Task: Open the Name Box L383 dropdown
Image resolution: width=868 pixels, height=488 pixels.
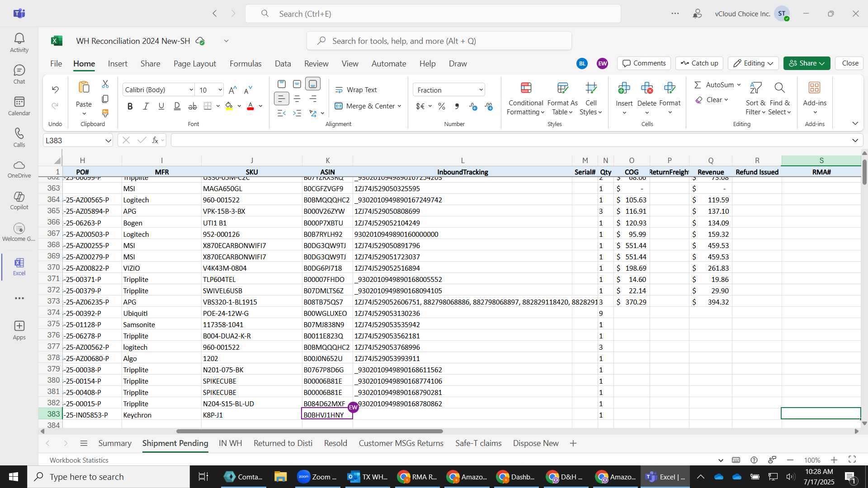Action: 108,141
